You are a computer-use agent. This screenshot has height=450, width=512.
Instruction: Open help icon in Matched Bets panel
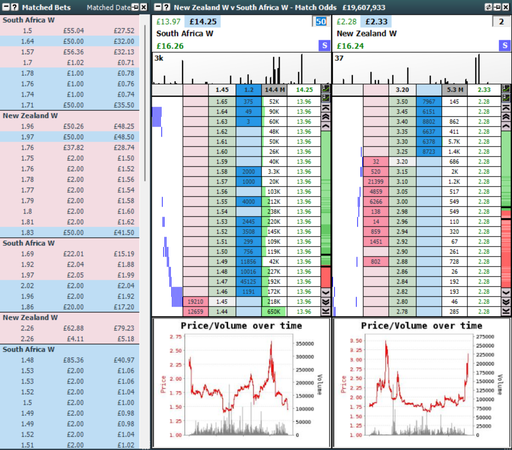click(14, 7)
